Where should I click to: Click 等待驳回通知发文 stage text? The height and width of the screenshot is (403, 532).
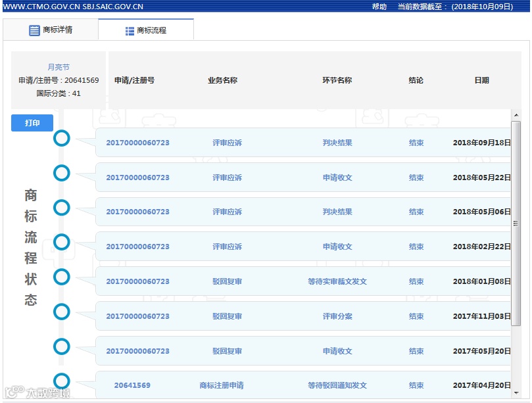[x=337, y=385]
